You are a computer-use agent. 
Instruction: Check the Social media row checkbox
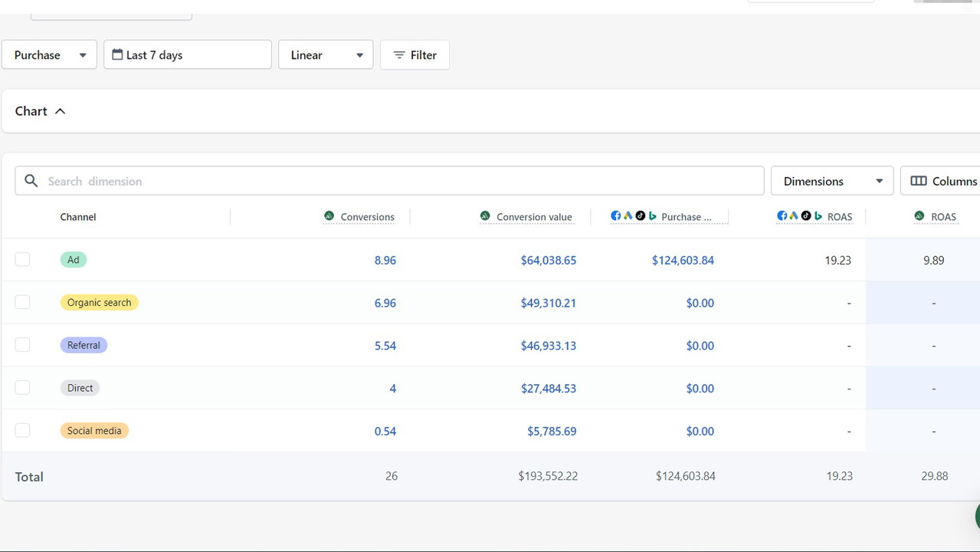(22, 431)
